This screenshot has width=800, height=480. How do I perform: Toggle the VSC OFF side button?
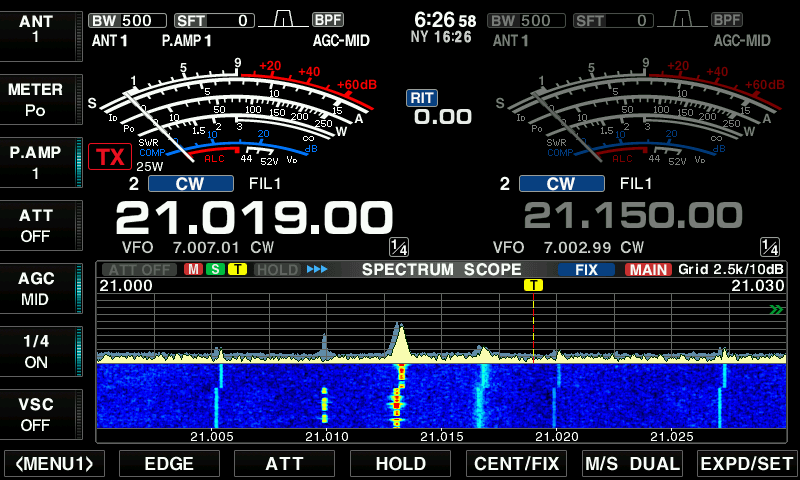(36, 414)
